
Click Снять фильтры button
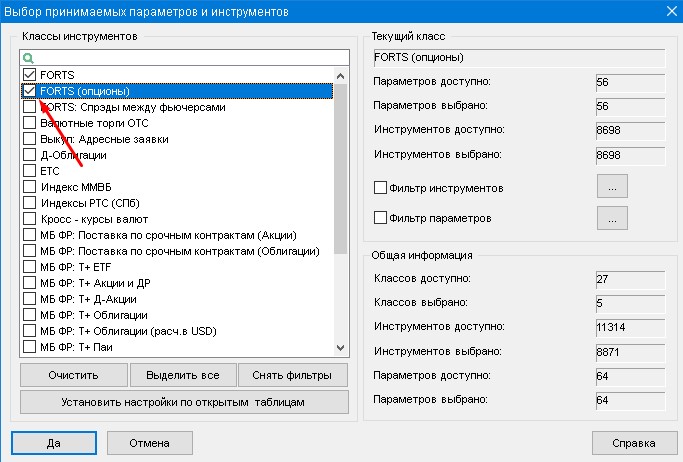click(x=292, y=375)
